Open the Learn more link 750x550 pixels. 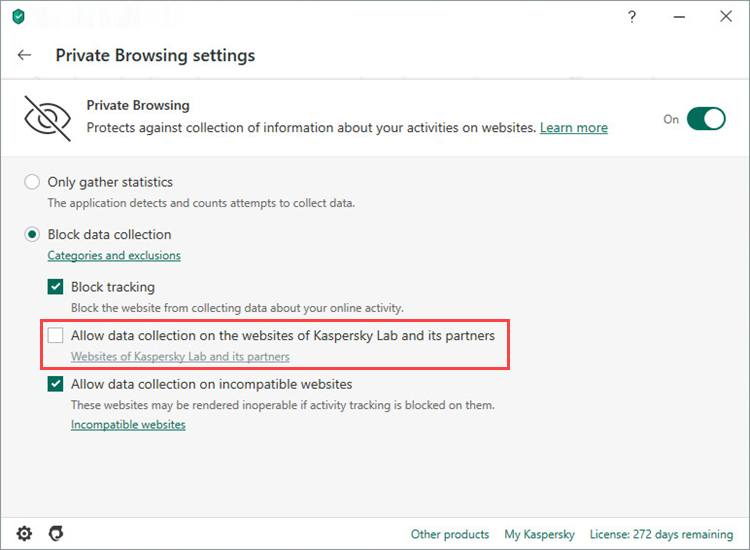pyautogui.click(x=574, y=128)
